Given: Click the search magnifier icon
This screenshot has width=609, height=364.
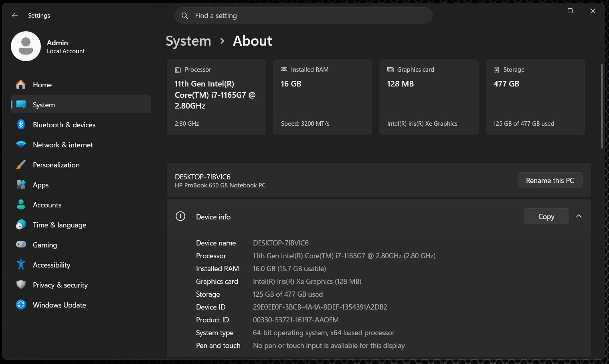Looking at the screenshot, I should click(x=185, y=16).
